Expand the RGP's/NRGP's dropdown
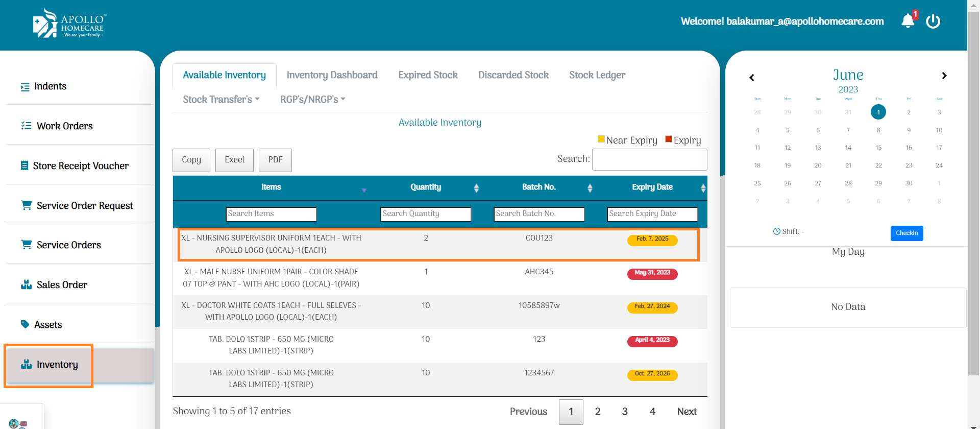Viewport: 980px width, 429px height. point(312,100)
